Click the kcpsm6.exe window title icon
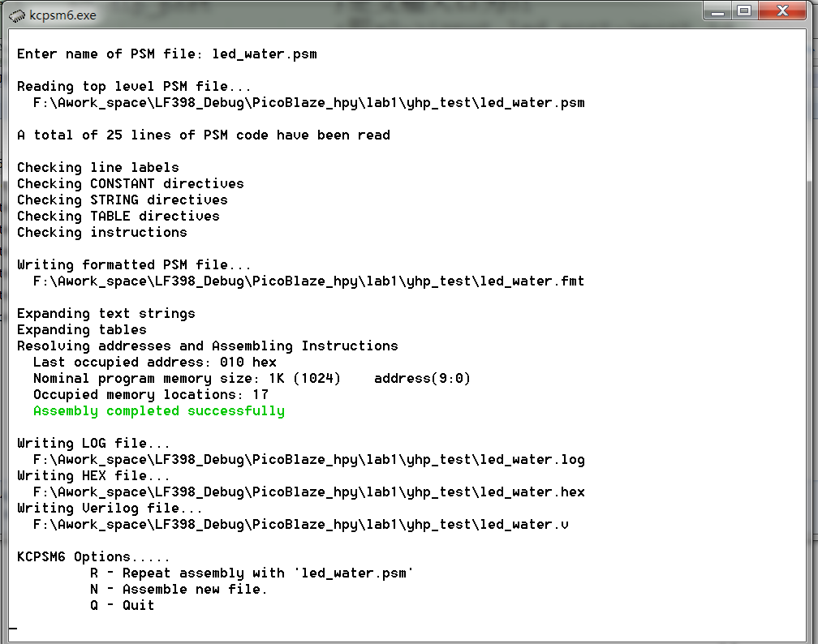 coord(17,15)
